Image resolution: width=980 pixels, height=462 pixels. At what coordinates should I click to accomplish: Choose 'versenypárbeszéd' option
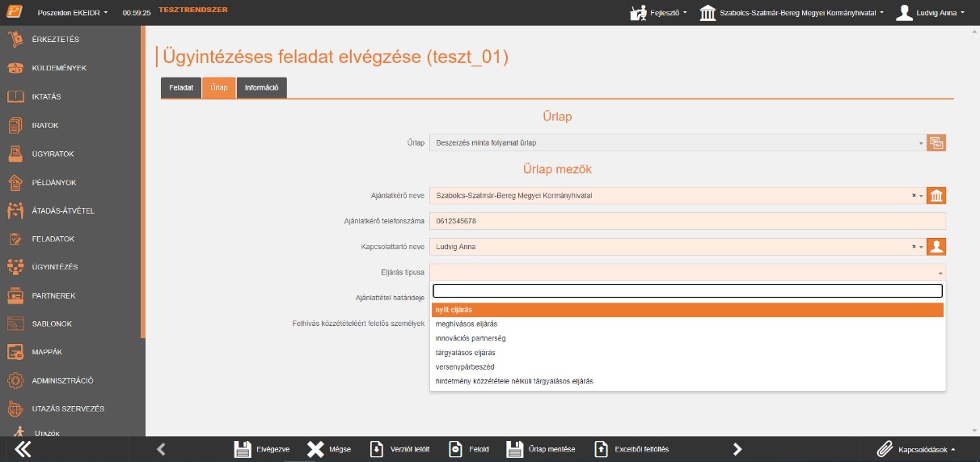point(465,367)
